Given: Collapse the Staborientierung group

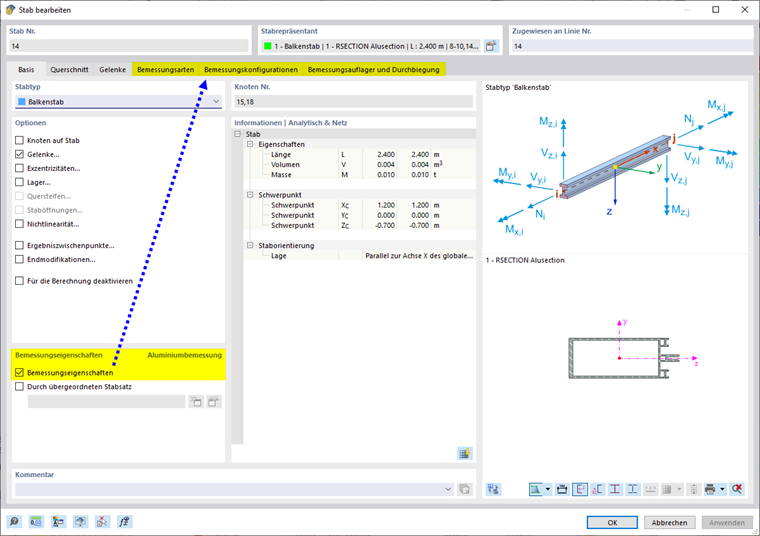Looking at the screenshot, I should [x=250, y=245].
